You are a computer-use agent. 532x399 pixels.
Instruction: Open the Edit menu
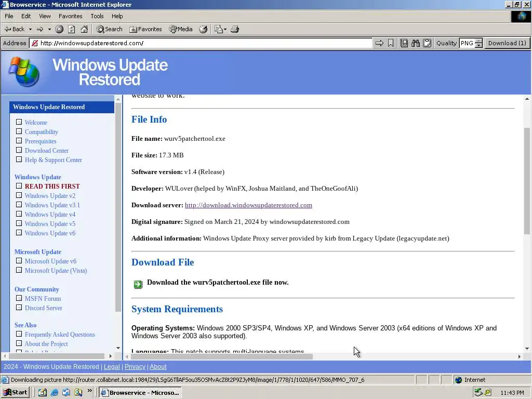pos(26,16)
